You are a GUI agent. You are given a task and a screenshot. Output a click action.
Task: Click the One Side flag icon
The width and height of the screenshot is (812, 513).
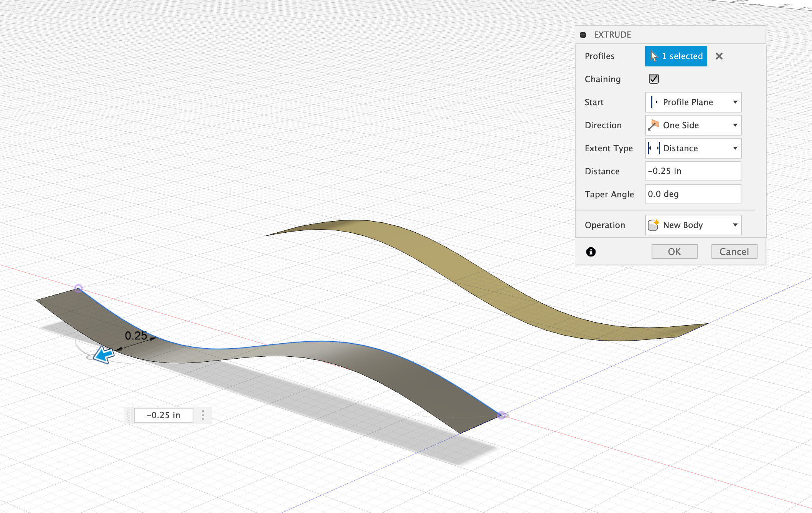click(x=654, y=125)
